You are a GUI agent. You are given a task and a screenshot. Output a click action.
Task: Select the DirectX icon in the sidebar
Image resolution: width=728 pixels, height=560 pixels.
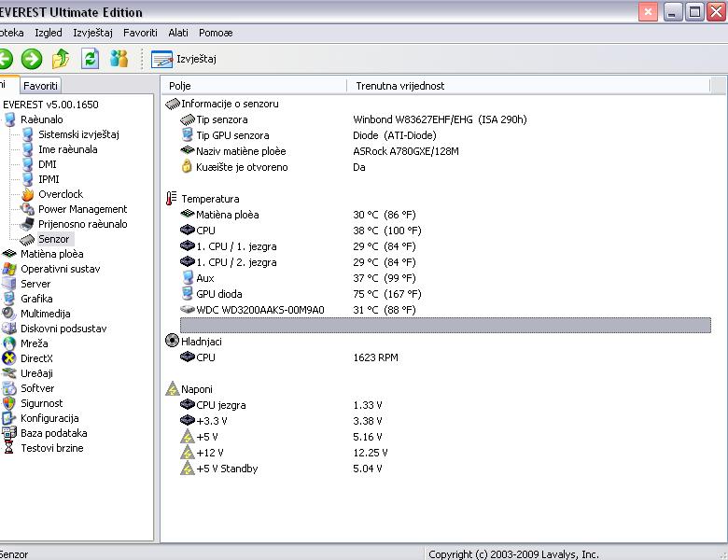tap(9, 358)
